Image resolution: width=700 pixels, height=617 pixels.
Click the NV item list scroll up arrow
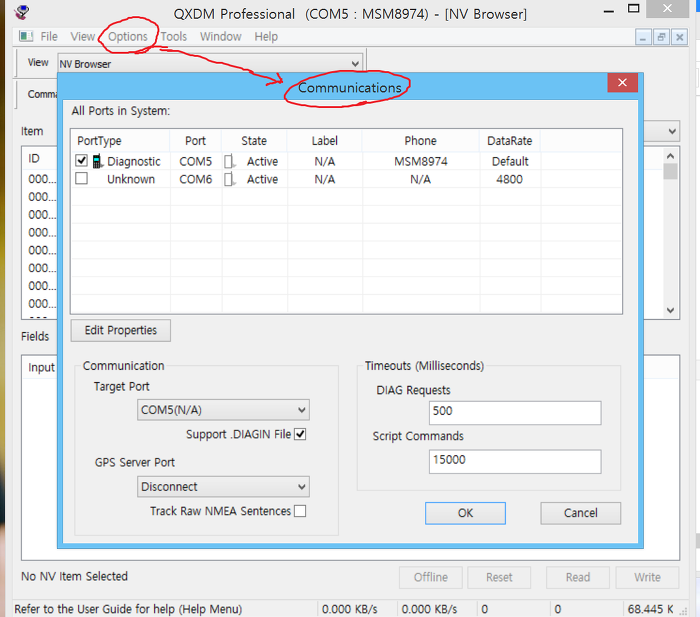[x=670, y=156]
